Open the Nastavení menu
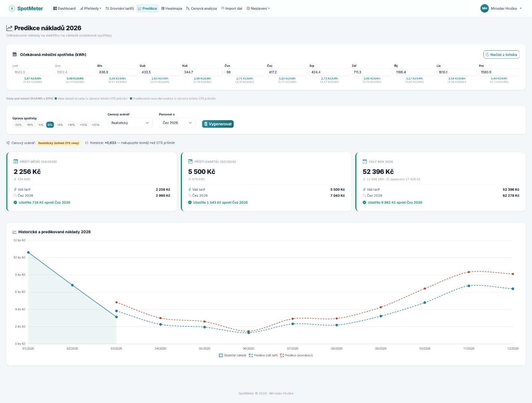Image resolution: width=532 pixels, height=403 pixels. pyautogui.click(x=258, y=8)
